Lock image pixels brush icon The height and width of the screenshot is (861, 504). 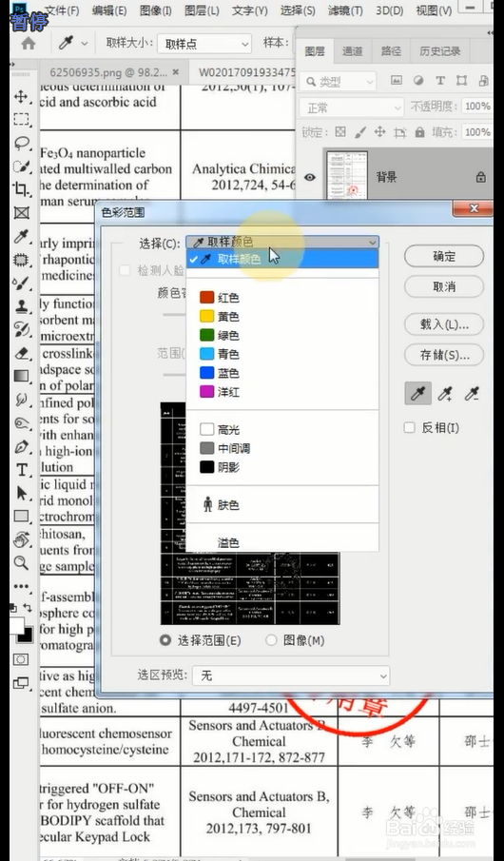tap(360, 132)
